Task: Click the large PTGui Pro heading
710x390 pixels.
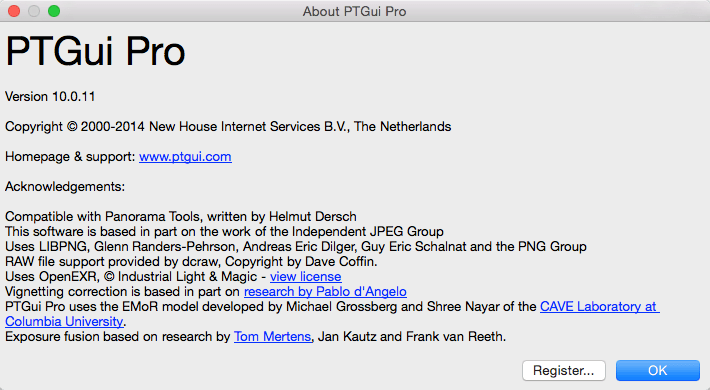Action: point(96,51)
